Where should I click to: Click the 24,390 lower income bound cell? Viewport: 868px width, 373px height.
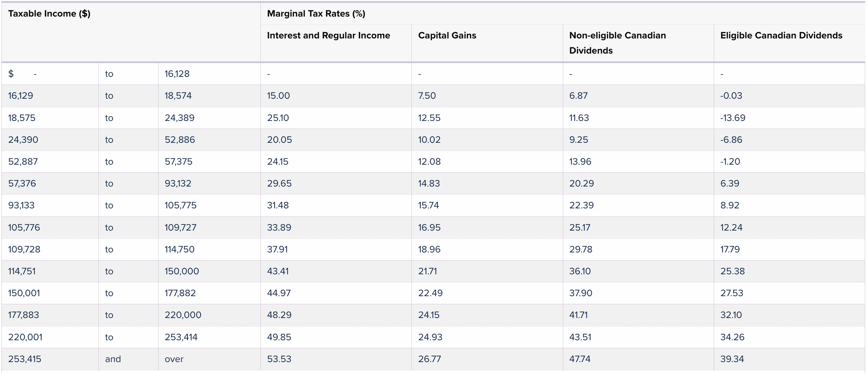(x=23, y=140)
